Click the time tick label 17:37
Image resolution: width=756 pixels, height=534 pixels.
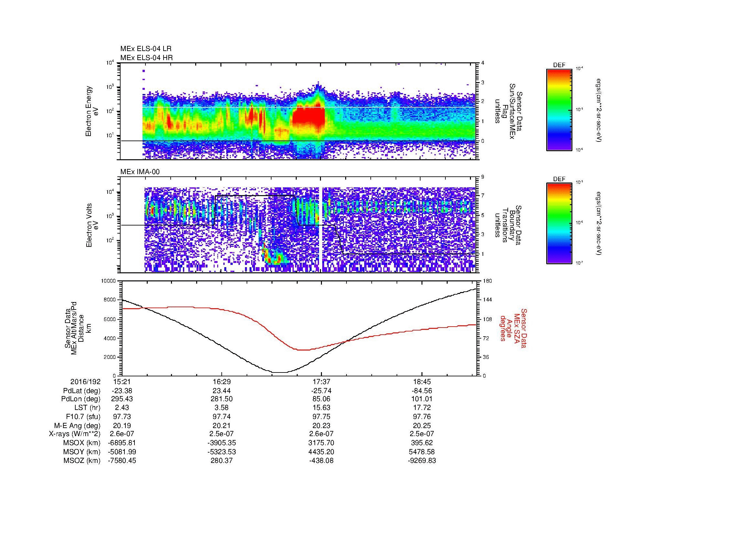click(321, 382)
